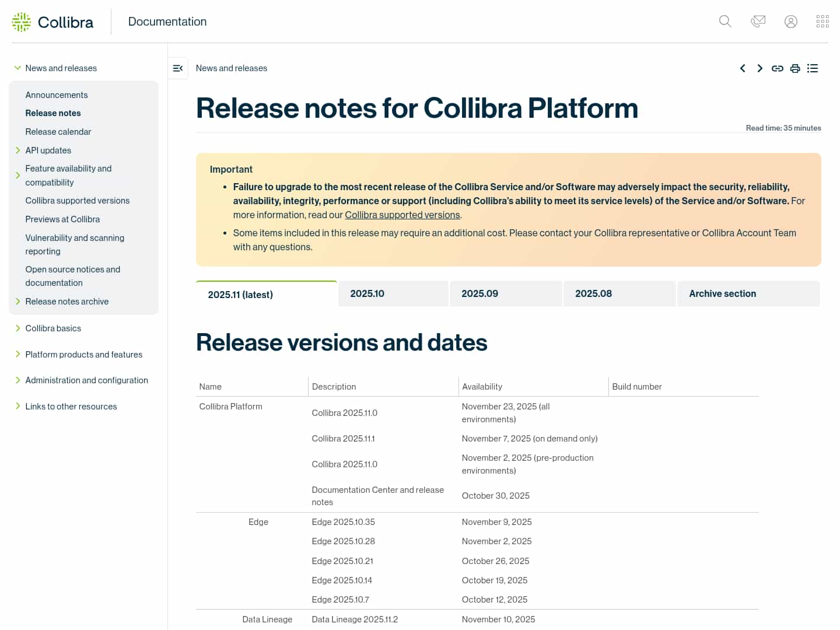The width and height of the screenshot is (840, 630).
Task: Print this page icon
Action: (794, 68)
